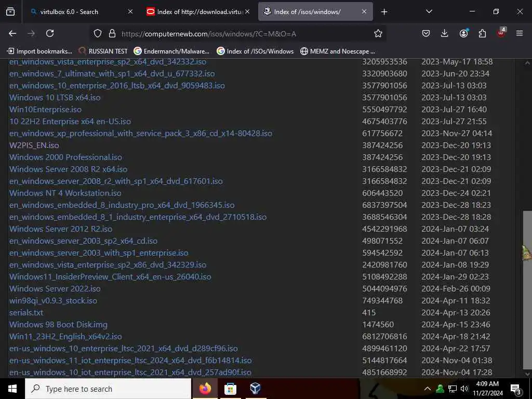Viewport: 532px width, 399px height.
Task: Go back to the previous page
Action: pos(12,33)
